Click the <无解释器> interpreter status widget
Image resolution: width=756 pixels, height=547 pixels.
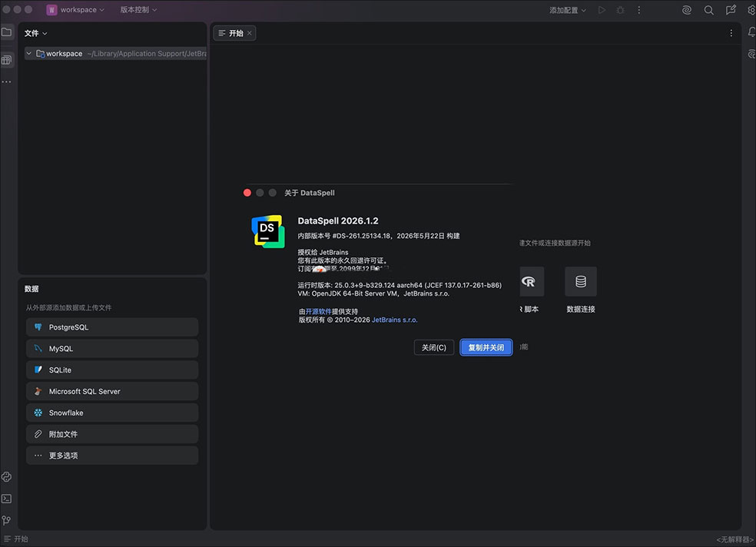735,539
